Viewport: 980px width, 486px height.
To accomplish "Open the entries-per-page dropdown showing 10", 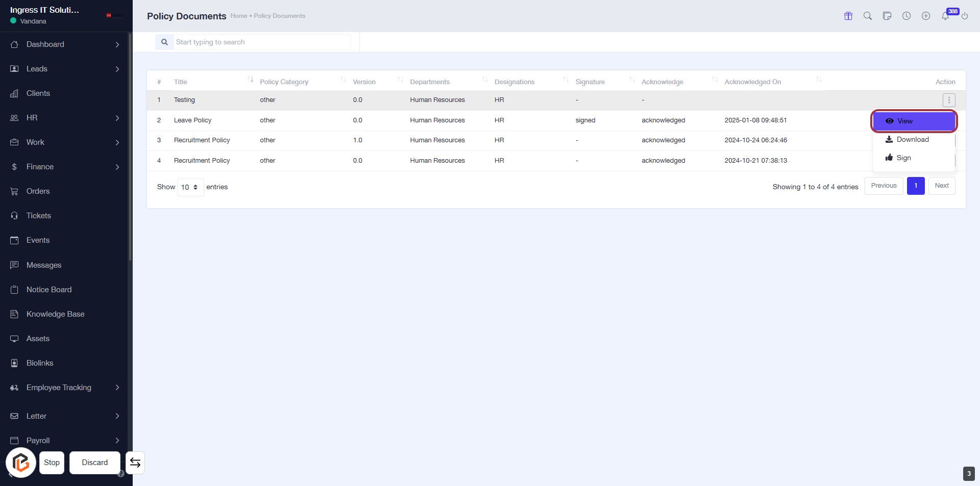I will coord(190,187).
